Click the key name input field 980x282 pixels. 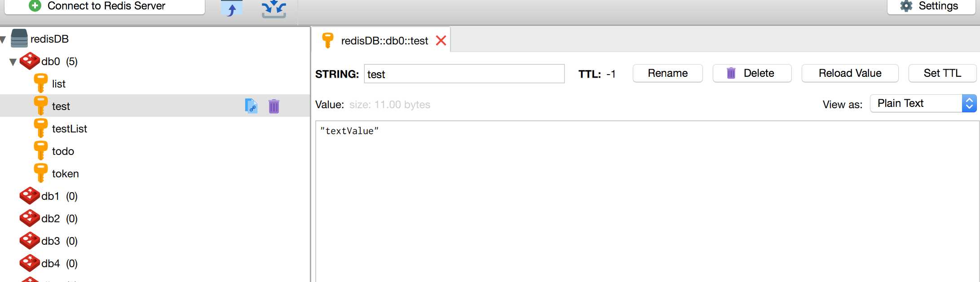click(464, 74)
